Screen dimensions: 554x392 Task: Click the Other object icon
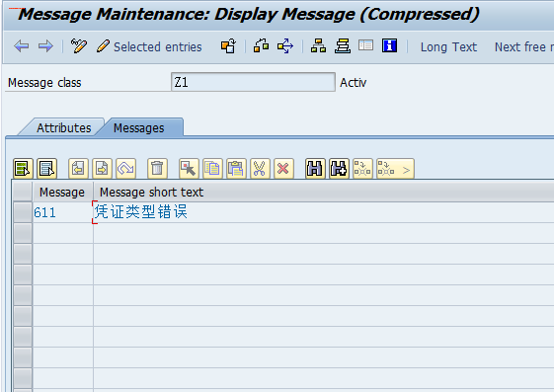pyautogui.click(x=228, y=46)
